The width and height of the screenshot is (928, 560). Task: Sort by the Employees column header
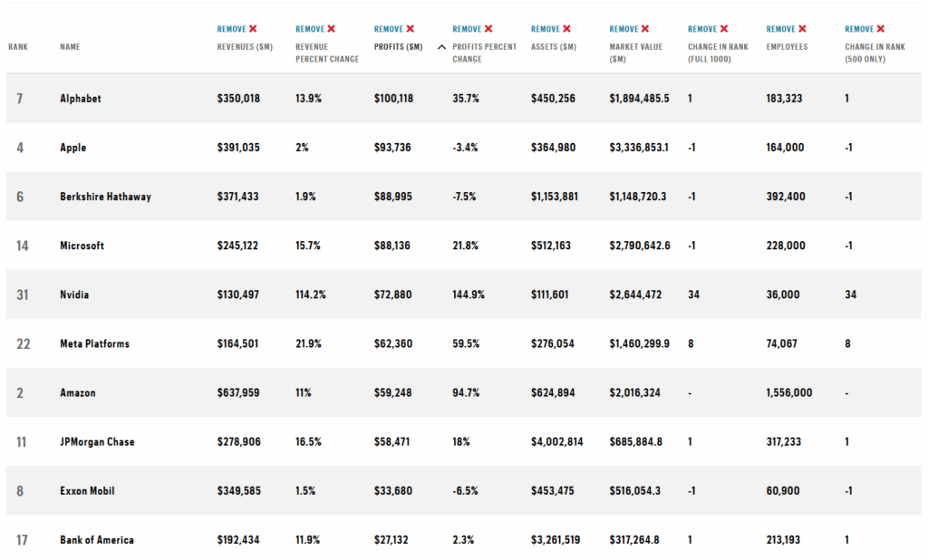pos(787,47)
